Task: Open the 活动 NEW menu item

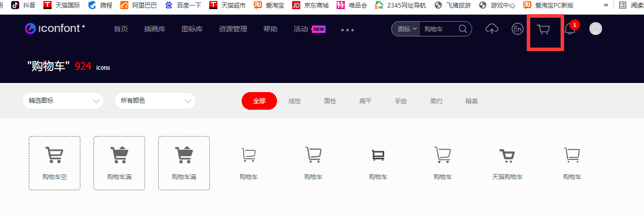Action: (309, 29)
